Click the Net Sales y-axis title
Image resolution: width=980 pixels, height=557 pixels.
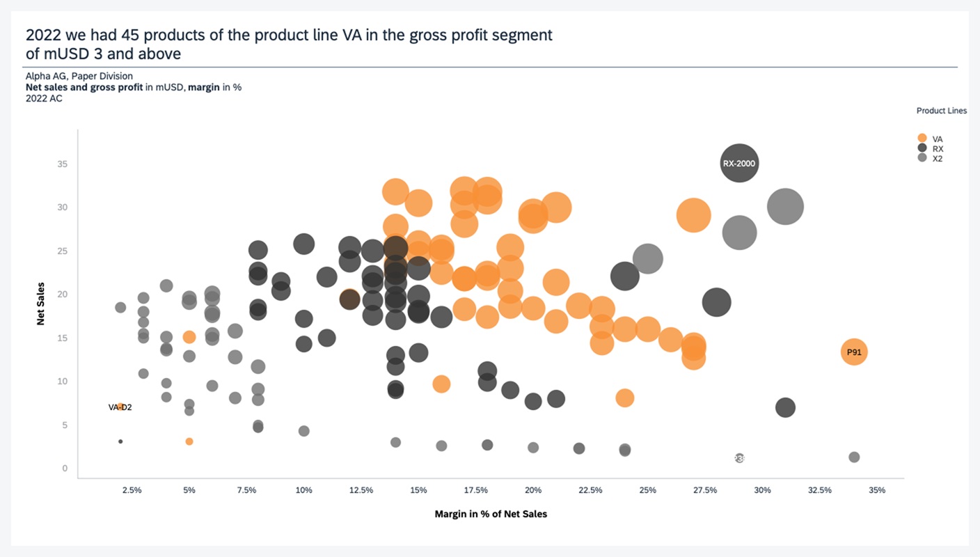tap(40, 304)
